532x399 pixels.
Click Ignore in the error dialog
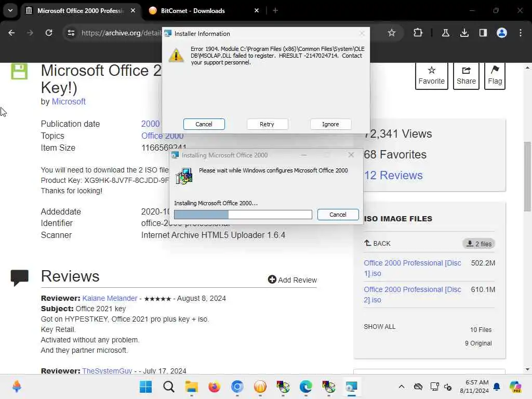click(x=330, y=124)
